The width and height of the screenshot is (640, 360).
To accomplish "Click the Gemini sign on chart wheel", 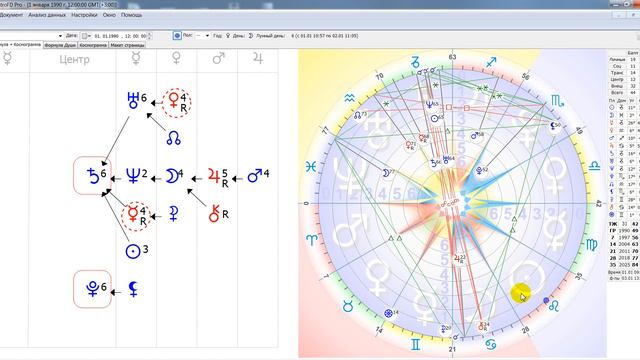I will 415,345.
